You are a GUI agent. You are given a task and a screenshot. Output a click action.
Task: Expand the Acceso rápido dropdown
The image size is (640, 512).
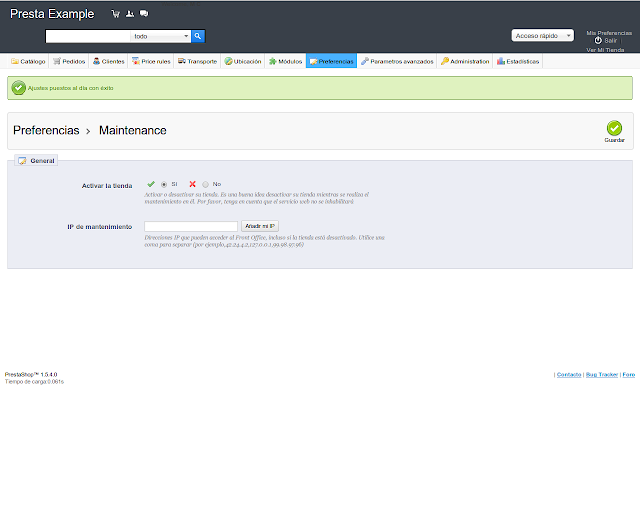click(x=542, y=36)
